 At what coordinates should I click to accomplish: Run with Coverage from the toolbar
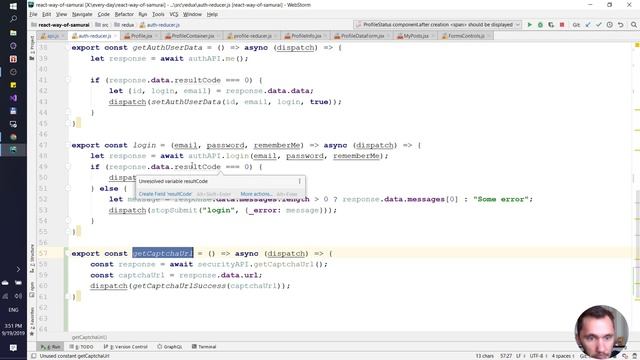point(551,25)
